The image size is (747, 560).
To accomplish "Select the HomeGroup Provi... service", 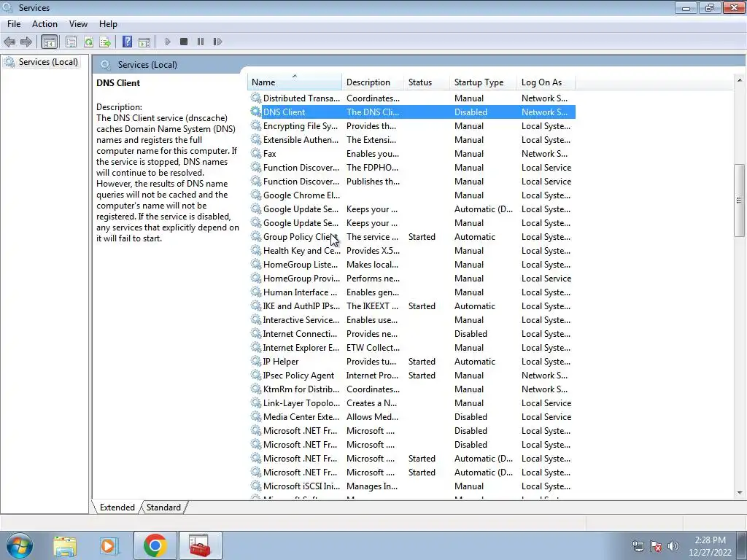I will tap(412, 279).
